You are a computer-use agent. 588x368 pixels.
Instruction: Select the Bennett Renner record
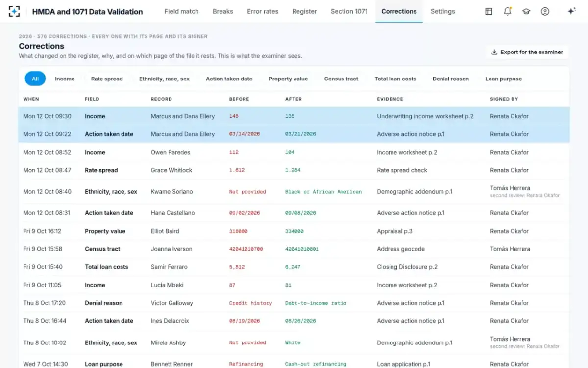point(171,364)
